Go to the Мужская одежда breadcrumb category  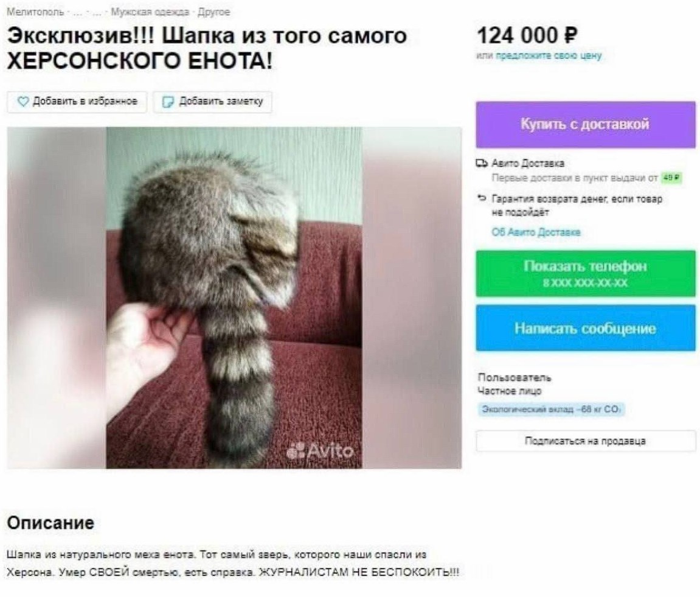[x=150, y=12]
